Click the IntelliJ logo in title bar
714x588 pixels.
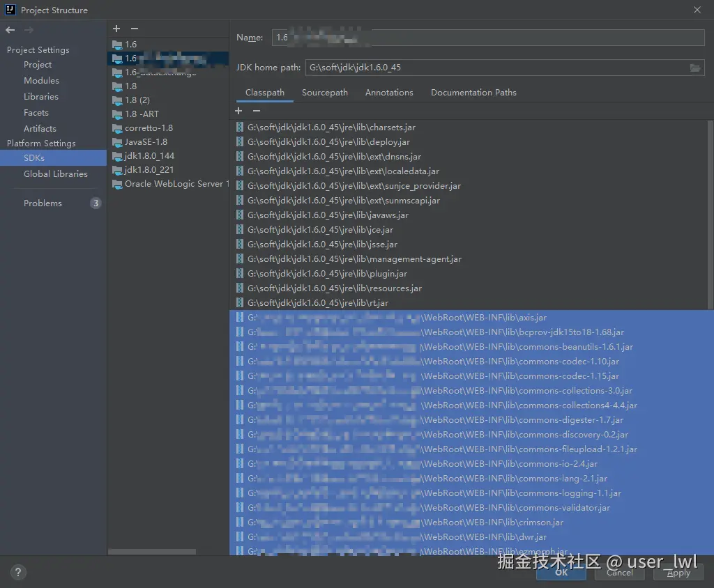coord(10,10)
